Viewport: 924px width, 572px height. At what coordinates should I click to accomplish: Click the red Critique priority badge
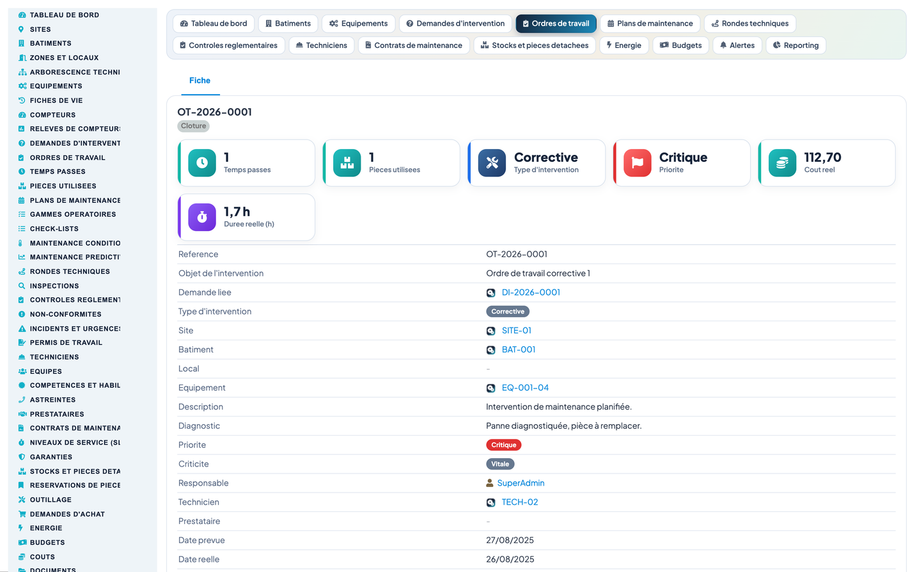pos(504,445)
